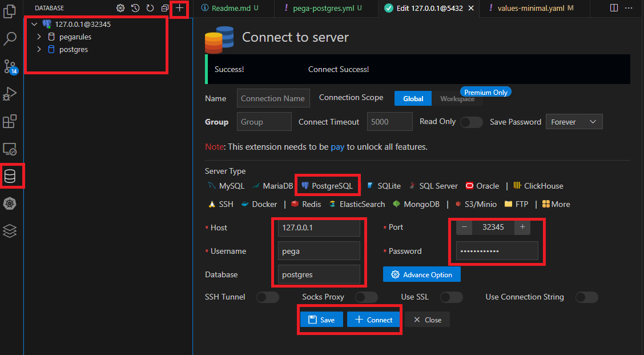The width and height of the screenshot is (644, 355).
Task: Add a new database connection
Action: (179, 8)
